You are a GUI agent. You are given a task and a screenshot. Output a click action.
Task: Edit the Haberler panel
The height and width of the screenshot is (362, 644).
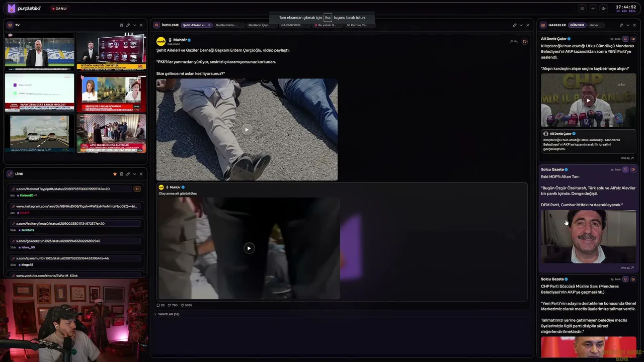621,25
